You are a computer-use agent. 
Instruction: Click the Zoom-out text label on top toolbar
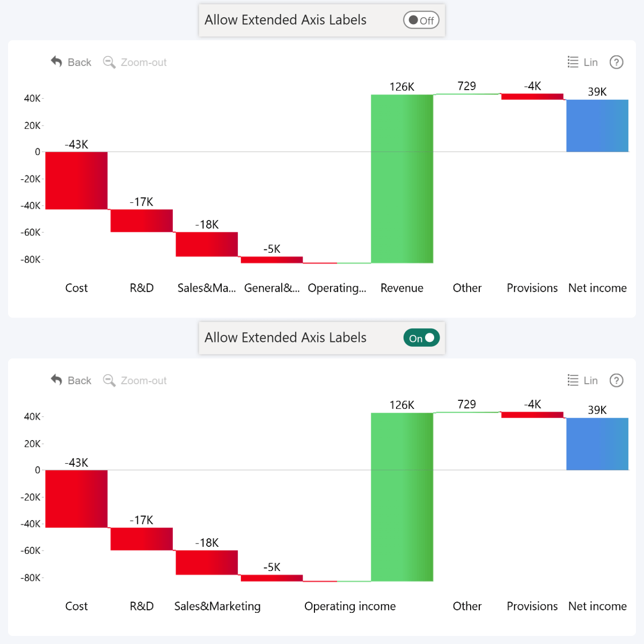pos(144,62)
